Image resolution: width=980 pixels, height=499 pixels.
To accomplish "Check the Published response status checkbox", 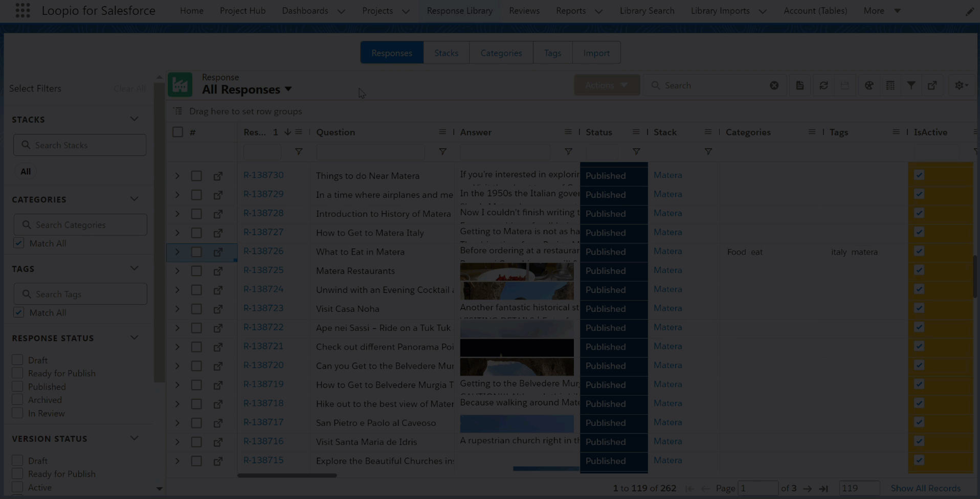I will (x=17, y=387).
